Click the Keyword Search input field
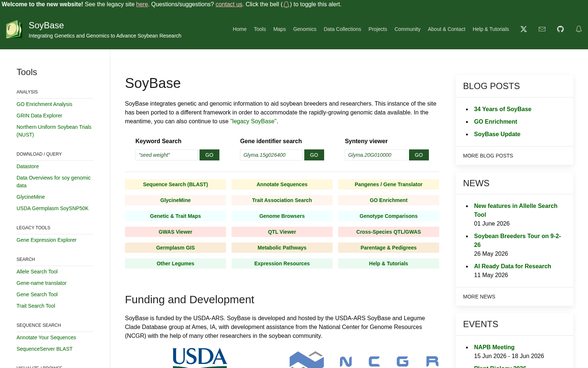Screen dimensions: 588x368 click(166, 155)
